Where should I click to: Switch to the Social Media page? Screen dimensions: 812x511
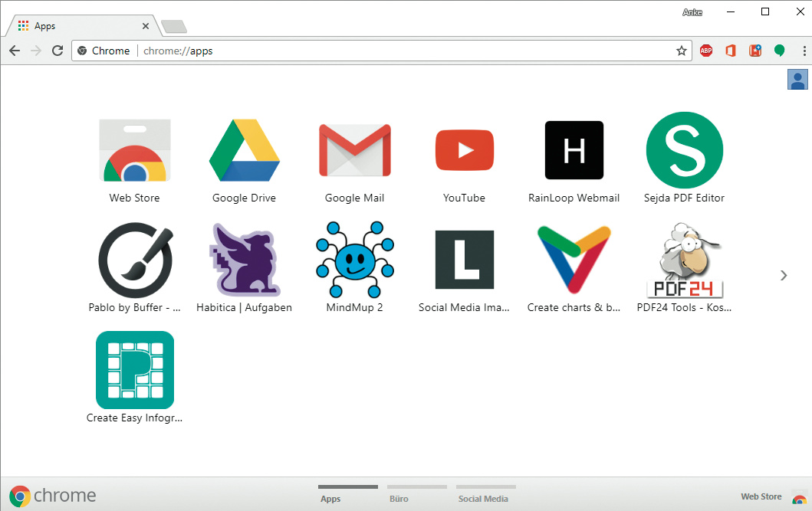(483, 498)
